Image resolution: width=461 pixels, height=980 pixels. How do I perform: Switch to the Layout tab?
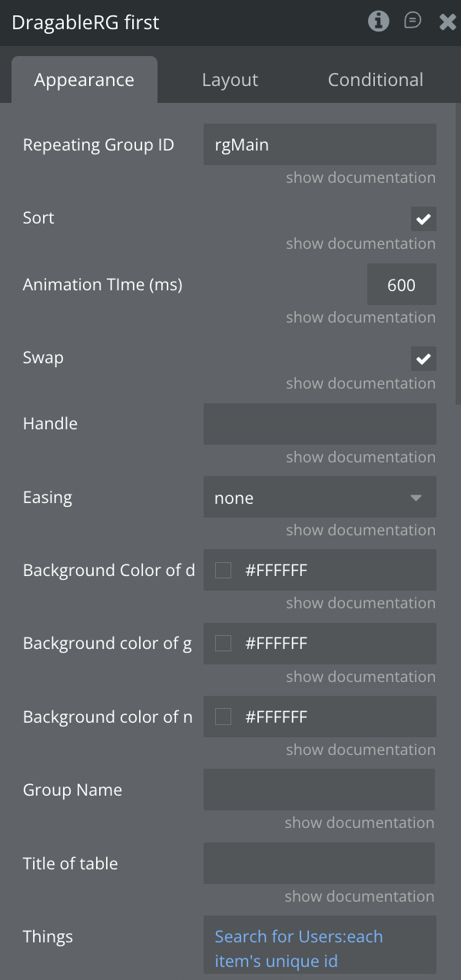click(x=230, y=80)
